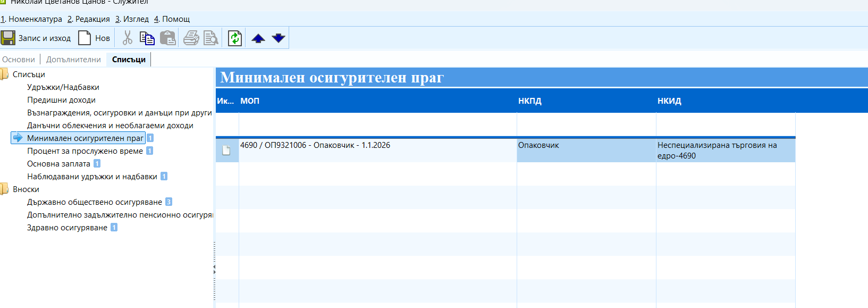Collapse the Списъци folder in tree
The image size is (868, 308).
[x=4, y=74]
